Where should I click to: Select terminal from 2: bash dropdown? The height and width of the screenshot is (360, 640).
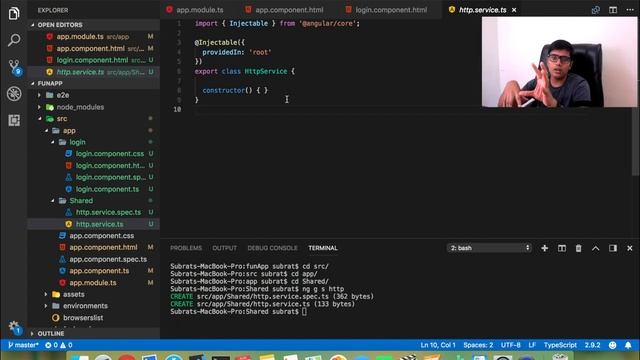point(489,248)
